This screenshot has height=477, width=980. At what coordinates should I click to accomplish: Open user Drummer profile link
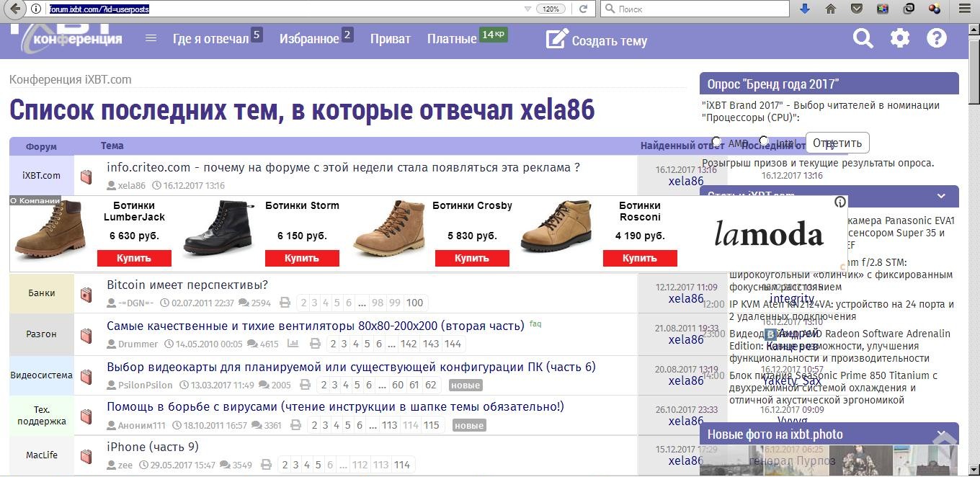click(138, 344)
